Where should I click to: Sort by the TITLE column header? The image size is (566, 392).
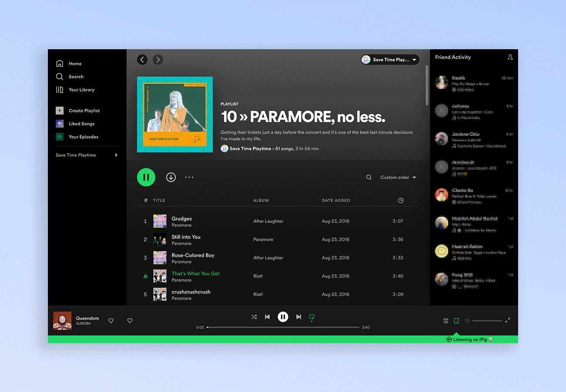pyautogui.click(x=159, y=200)
